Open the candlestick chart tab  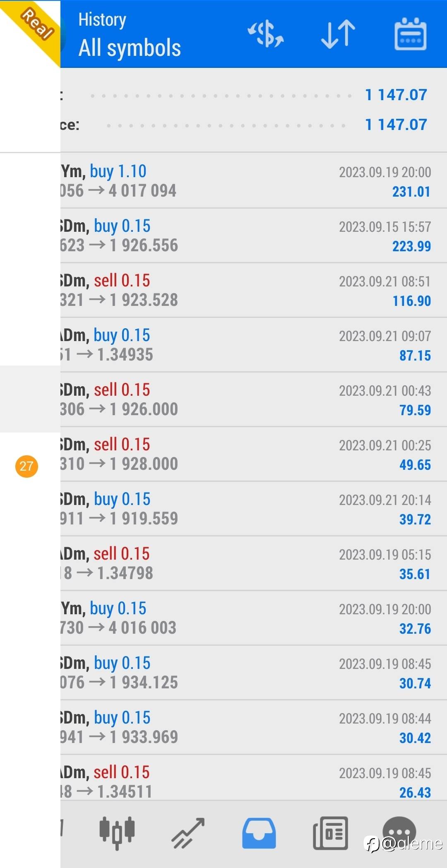tap(117, 832)
